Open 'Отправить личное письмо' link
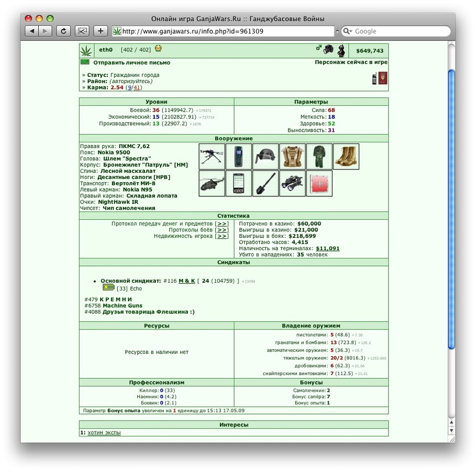This screenshot has width=476, height=471. click(x=132, y=62)
